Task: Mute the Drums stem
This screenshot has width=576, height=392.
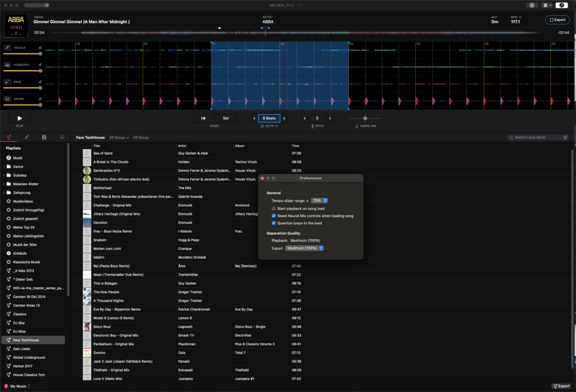Action: [x=40, y=99]
